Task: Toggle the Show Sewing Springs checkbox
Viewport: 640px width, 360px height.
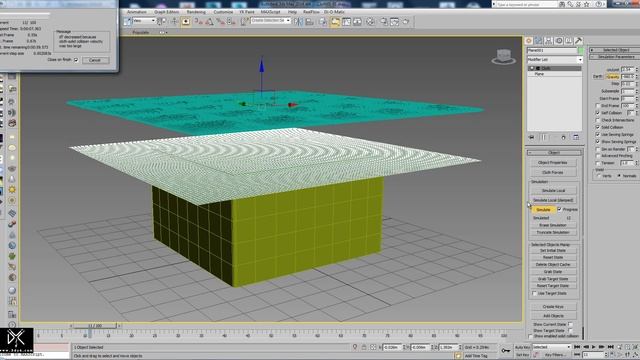Action: tap(598, 141)
